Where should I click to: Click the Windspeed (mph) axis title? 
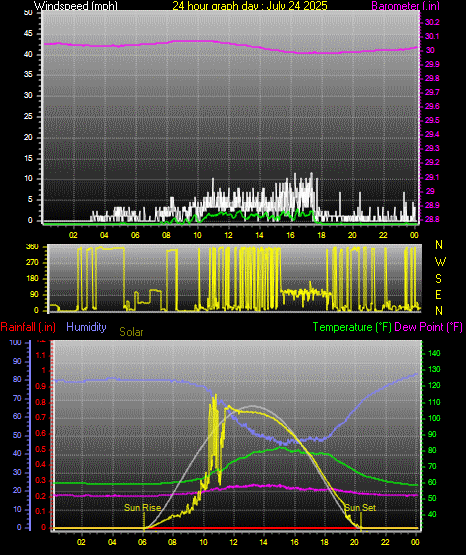(x=76, y=6)
